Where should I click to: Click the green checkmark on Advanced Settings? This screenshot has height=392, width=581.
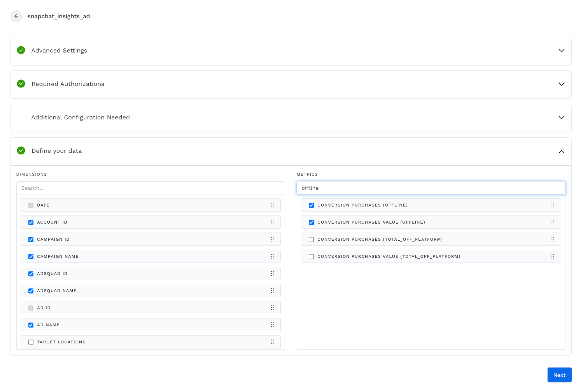[x=21, y=50]
